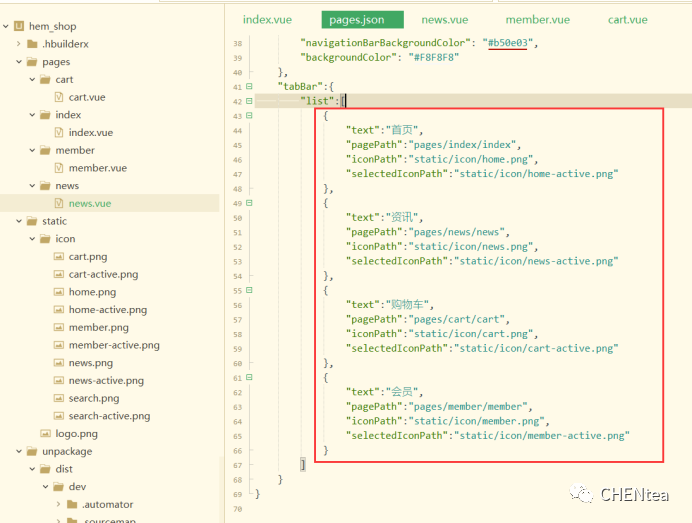Toggle code fold marker at line 61
This screenshot has width=692, height=523.
pyautogui.click(x=249, y=378)
